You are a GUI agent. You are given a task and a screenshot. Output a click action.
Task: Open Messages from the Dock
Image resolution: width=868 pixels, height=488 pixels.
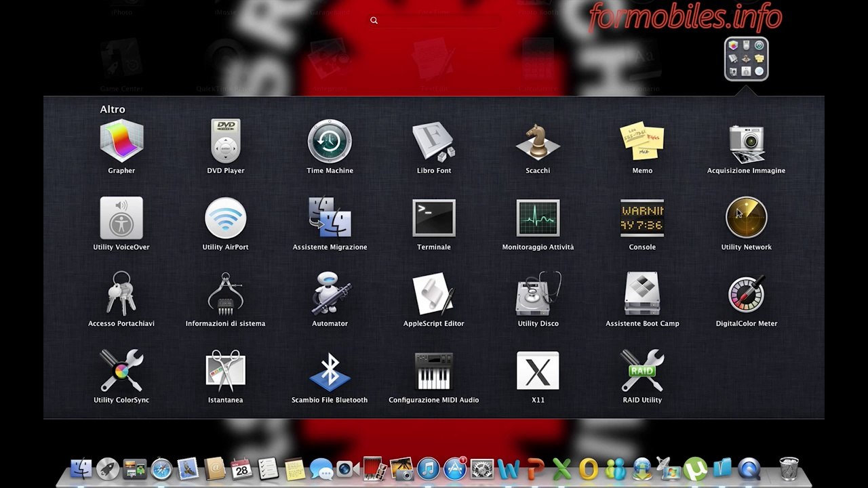click(321, 469)
